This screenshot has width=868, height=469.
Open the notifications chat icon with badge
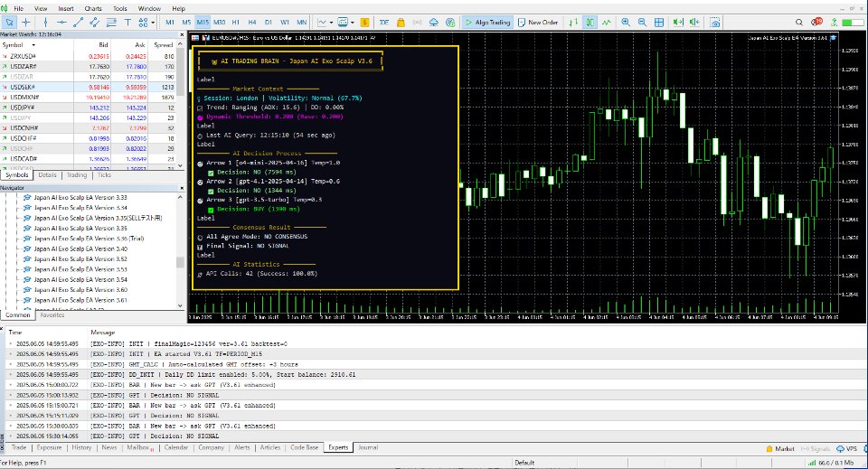coord(816,22)
